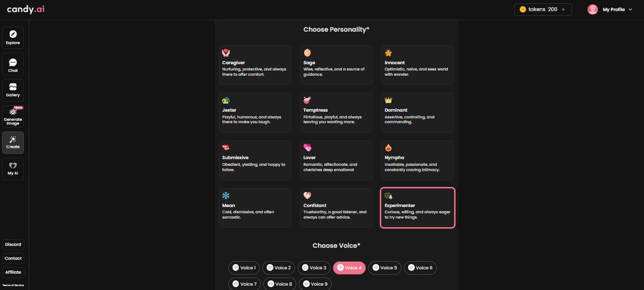Click the candy.ai logo
644x290 pixels.
click(26, 9)
